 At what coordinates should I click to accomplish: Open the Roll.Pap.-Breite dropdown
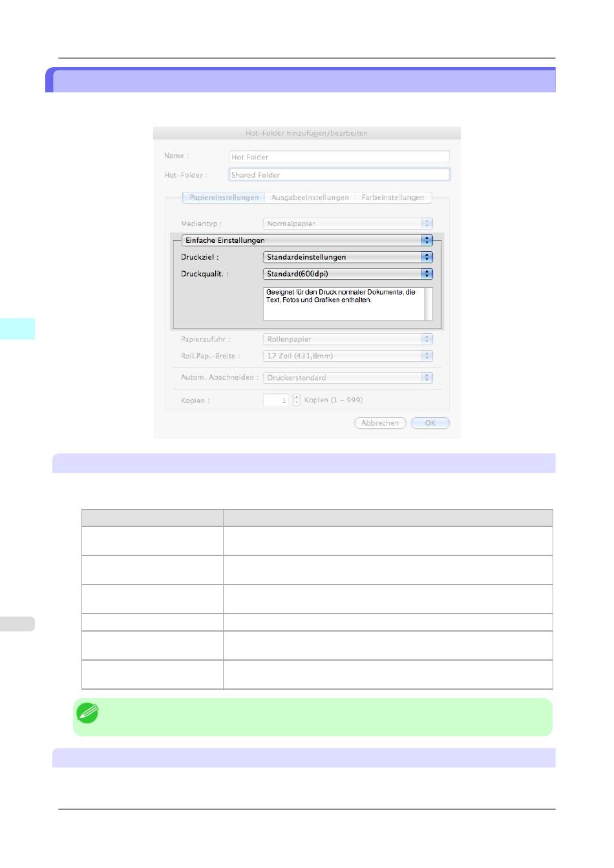tap(348, 356)
